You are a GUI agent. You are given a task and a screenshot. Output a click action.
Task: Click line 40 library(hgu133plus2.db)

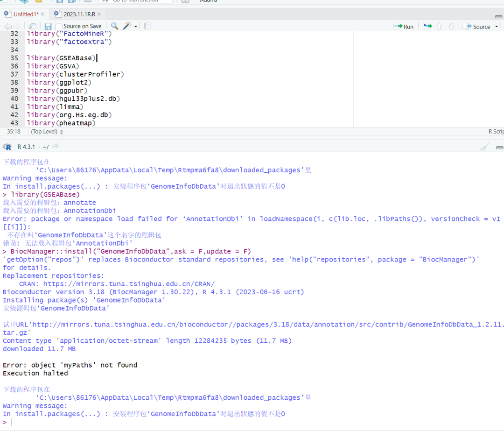point(74,99)
